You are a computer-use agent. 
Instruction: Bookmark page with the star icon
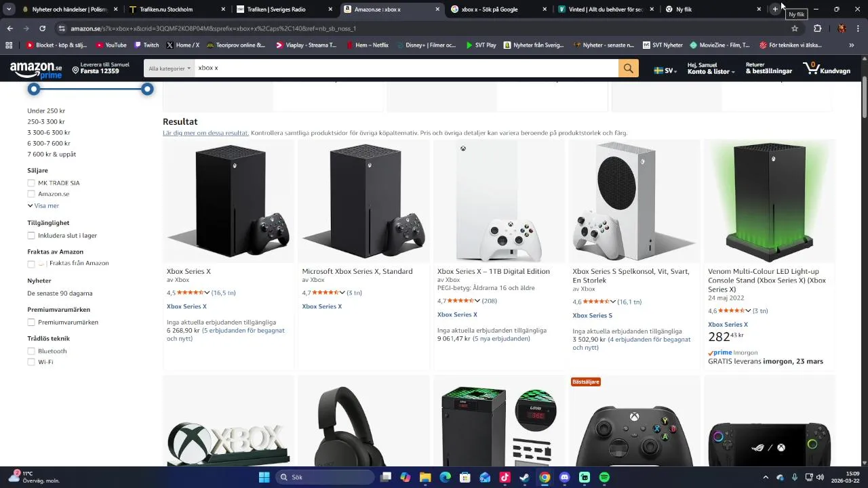(795, 28)
